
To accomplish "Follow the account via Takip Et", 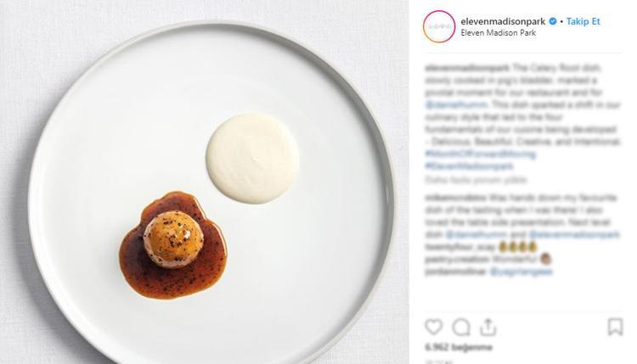I will click(583, 21).
